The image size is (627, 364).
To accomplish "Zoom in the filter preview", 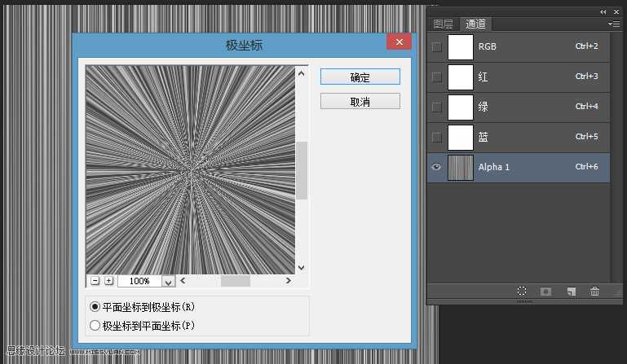I will [x=108, y=281].
